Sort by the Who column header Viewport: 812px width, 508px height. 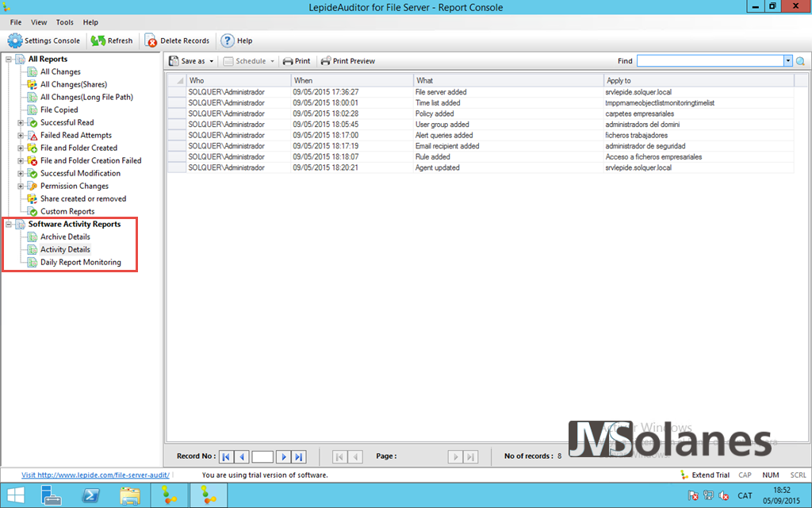pyautogui.click(x=239, y=80)
